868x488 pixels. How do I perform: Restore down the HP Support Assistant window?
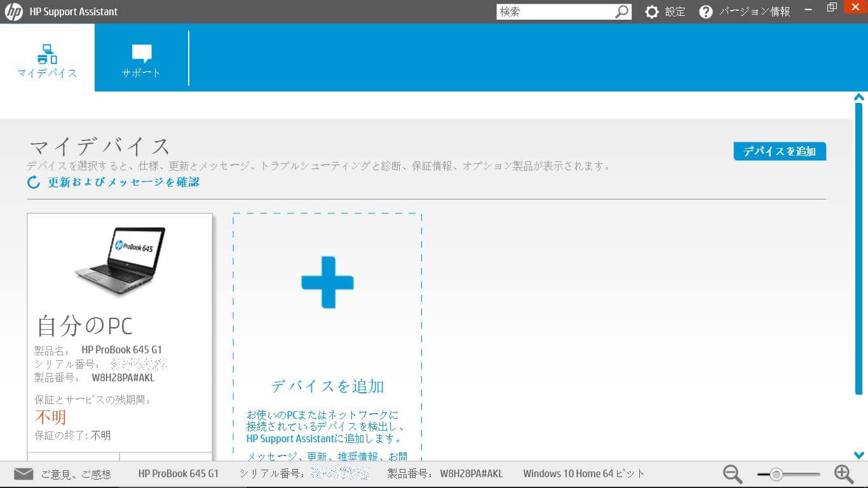pos(832,8)
